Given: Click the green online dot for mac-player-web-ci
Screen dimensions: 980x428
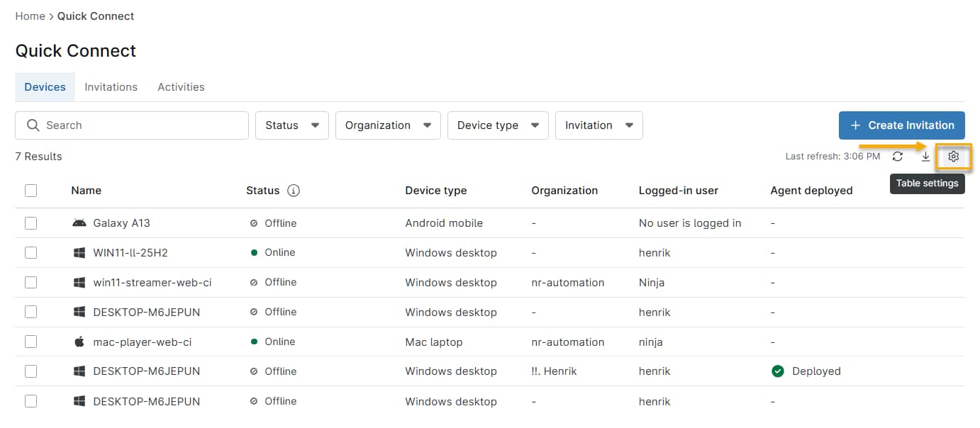Looking at the screenshot, I should click(254, 342).
